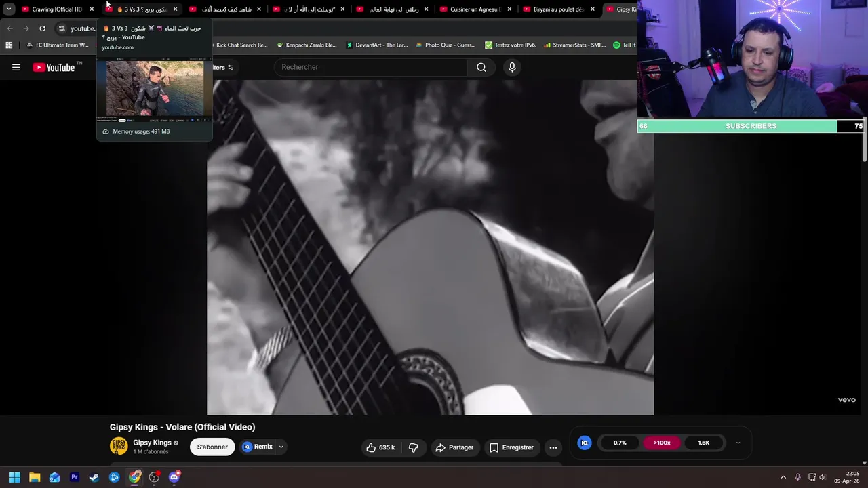The height and width of the screenshot is (488, 868).
Task: Dislike the Gipsy Kings video
Action: (413, 447)
